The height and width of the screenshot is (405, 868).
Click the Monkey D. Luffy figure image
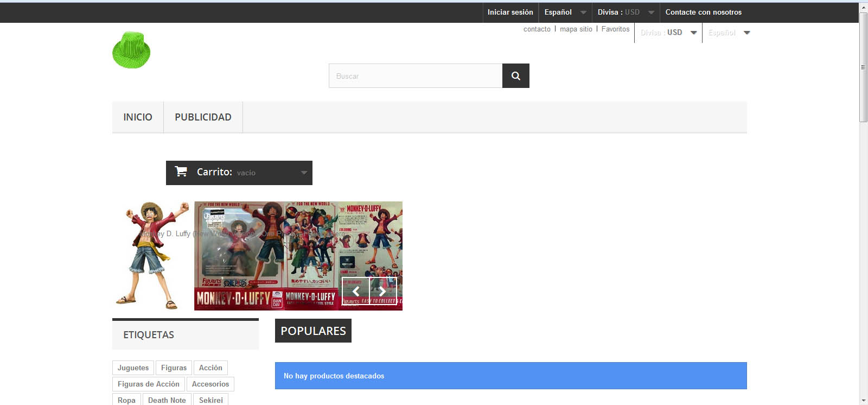click(153, 256)
